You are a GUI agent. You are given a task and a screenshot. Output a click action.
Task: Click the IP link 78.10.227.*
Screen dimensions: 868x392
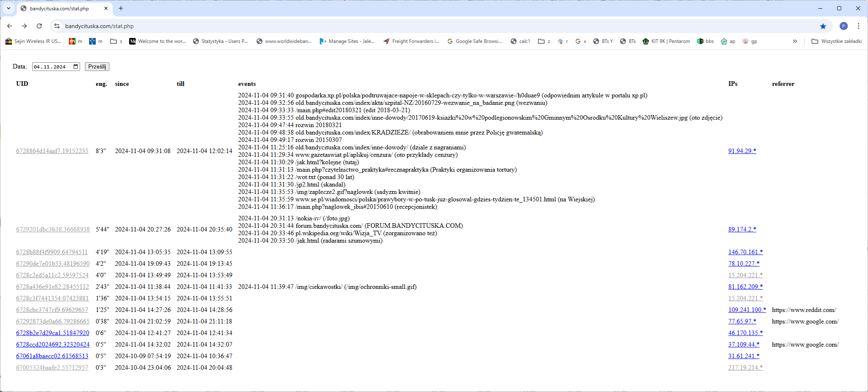744,264
